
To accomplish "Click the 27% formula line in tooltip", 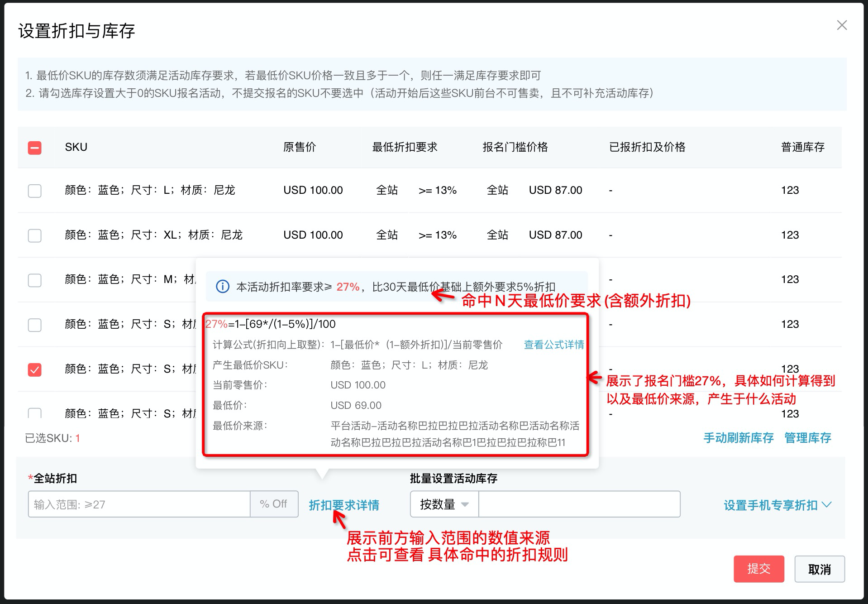I will pos(271,324).
